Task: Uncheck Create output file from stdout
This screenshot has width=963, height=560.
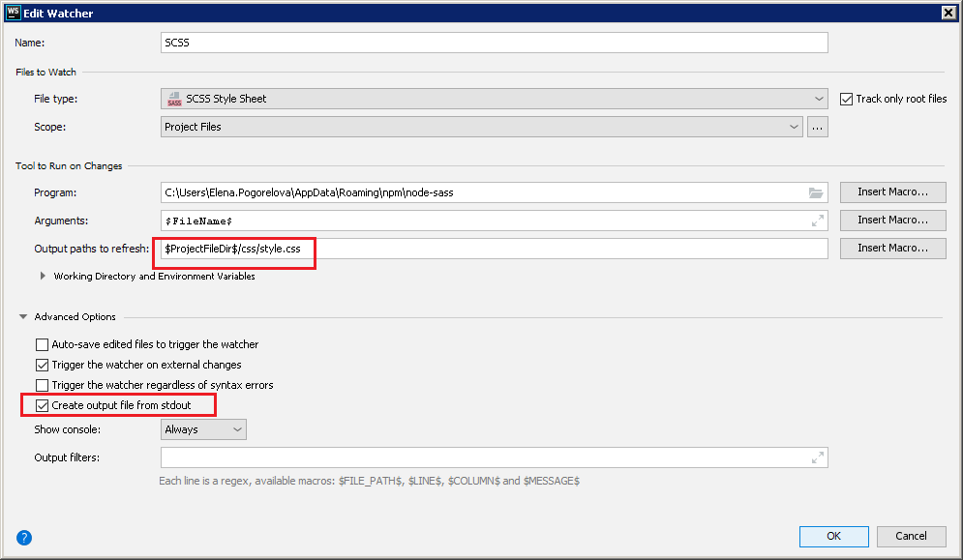Action: click(x=42, y=405)
